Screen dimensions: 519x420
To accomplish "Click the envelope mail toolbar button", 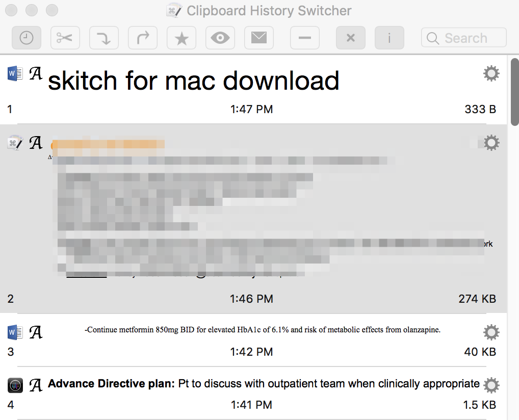I will (259, 38).
